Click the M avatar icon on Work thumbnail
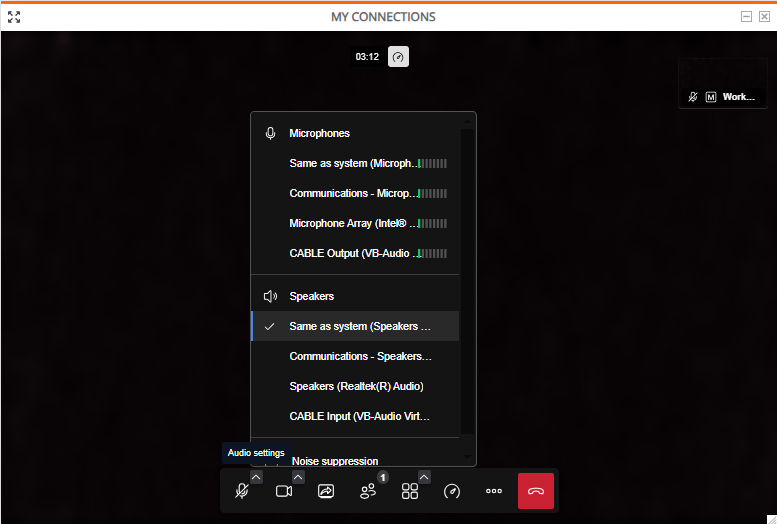 pyautogui.click(x=711, y=97)
